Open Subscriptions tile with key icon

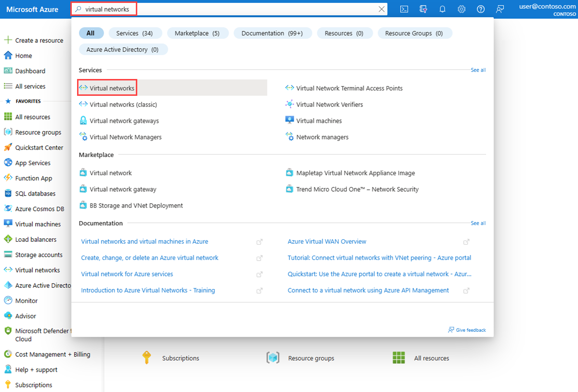[x=171, y=358]
